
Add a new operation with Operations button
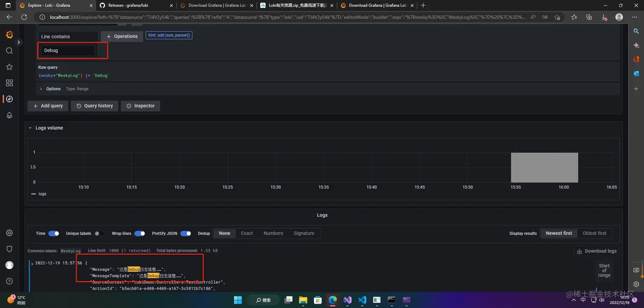click(122, 37)
